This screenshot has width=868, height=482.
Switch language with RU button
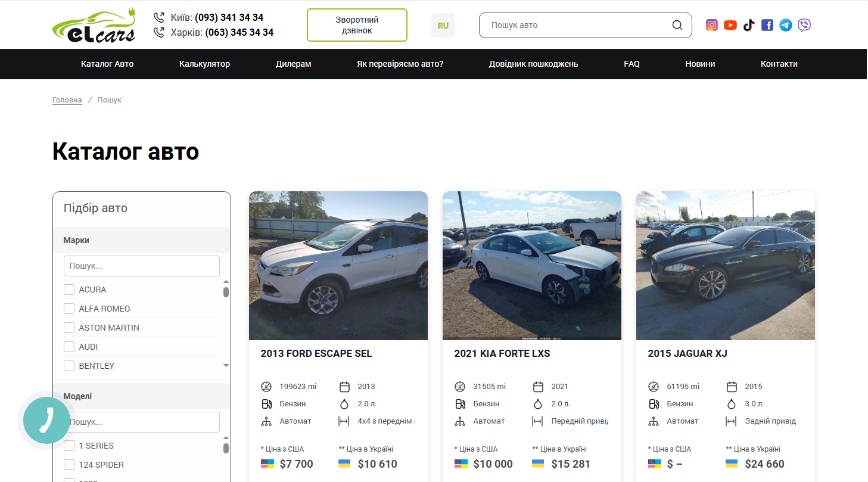pyautogui.click(x=443, y=26)
